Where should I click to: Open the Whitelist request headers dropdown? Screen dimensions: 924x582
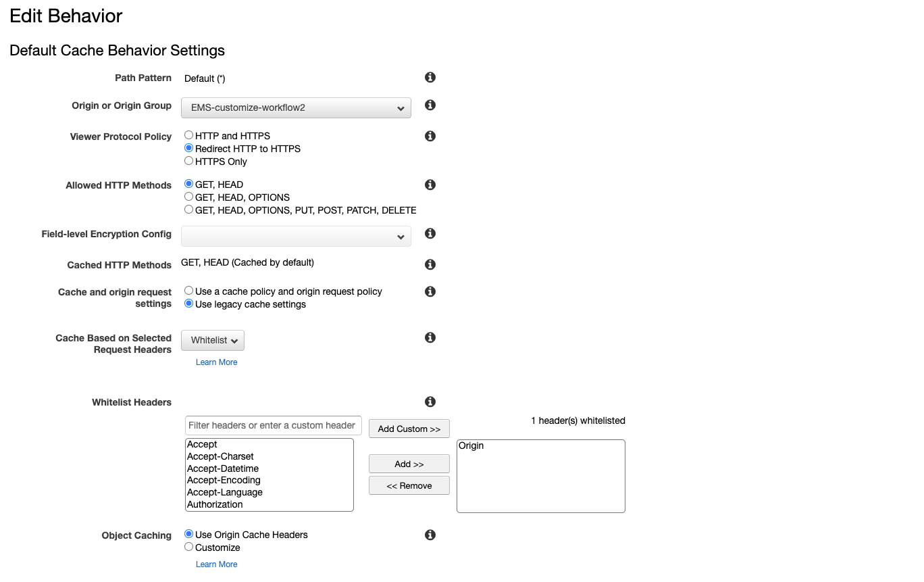point(212,340)
